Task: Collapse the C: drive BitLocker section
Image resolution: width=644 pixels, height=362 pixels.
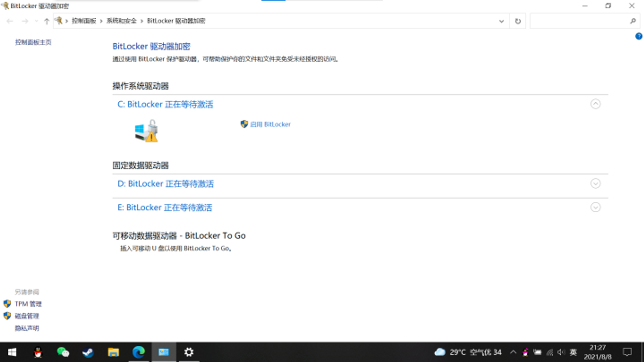Action: coord(595,104)
